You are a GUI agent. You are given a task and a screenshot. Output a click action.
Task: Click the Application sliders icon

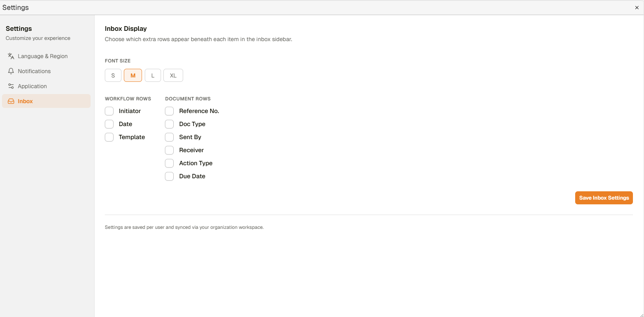pyautogui.click(x=11, y=86)
